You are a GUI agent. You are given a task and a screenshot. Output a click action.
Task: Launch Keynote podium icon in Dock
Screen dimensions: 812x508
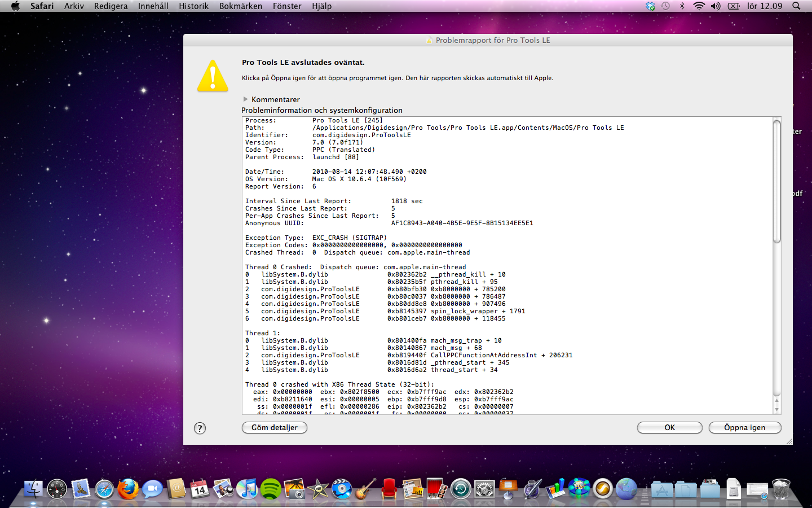pyautogui.click(x=508, y=489)
